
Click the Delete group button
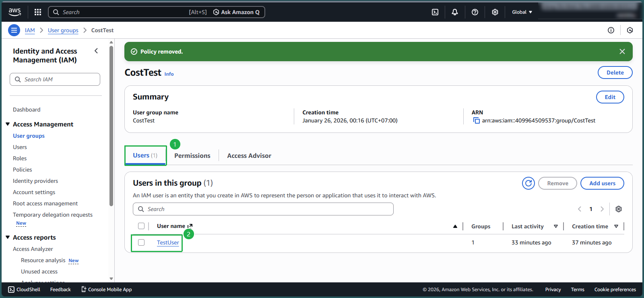615,72
